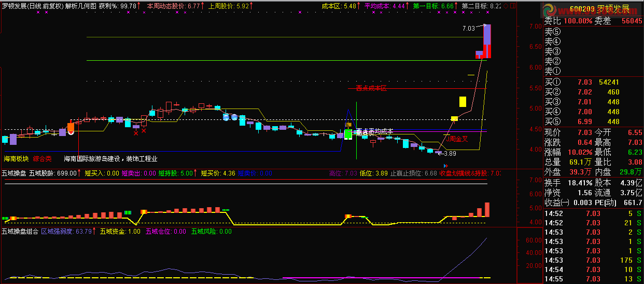Screen dimensions: 644x284
Task: Click the 换手 18.41% value
Action: point(579,183)
